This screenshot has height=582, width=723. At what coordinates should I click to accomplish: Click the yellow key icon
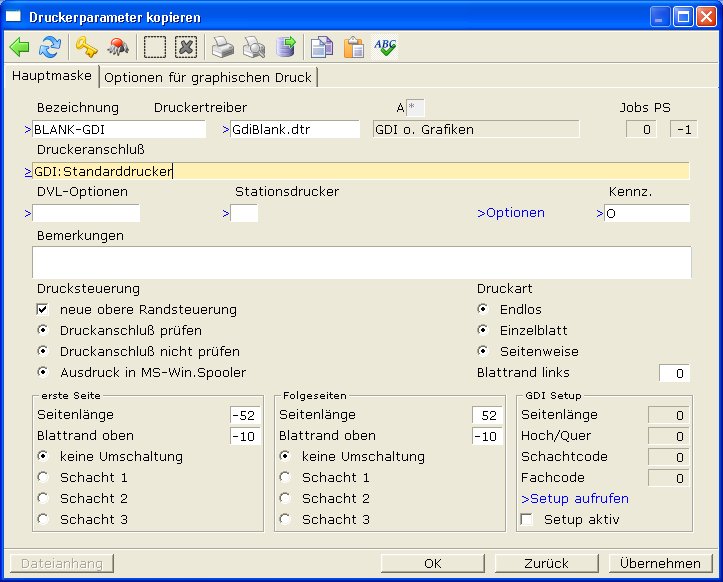tap(87, 47)
